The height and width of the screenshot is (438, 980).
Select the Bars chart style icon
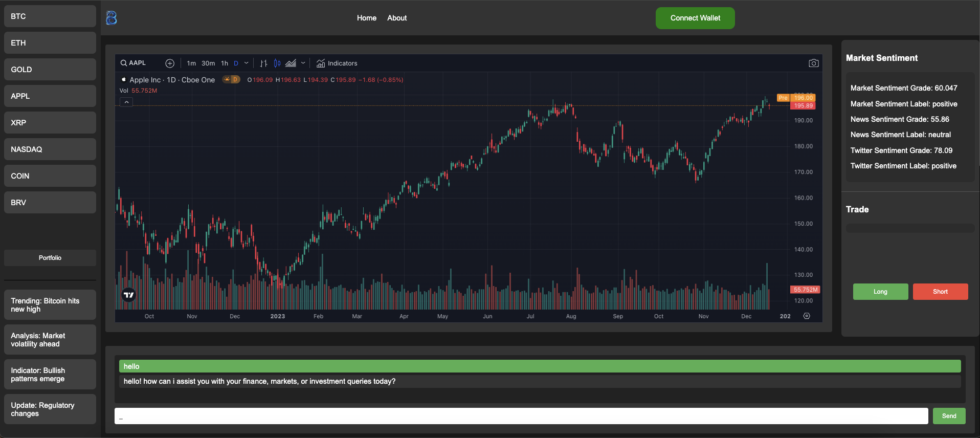pyautogui.click(x=263, y=63)
